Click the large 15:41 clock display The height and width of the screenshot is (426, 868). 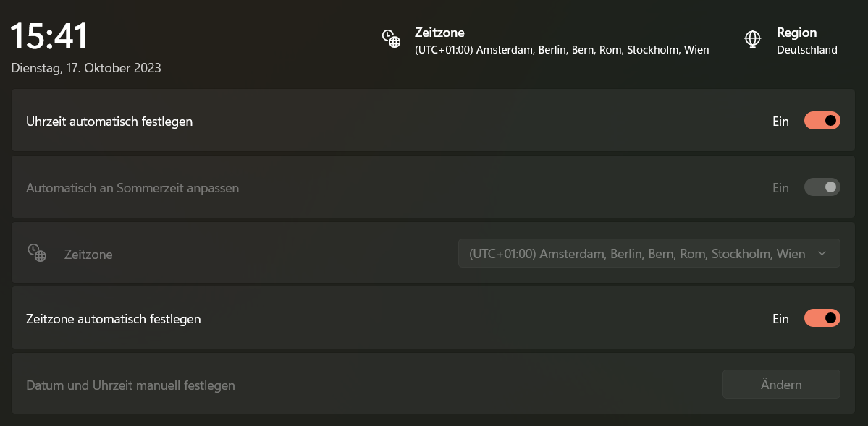click(x=49, y=36)
